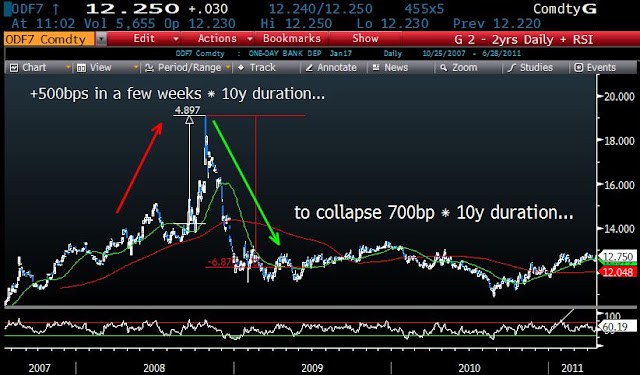Click the 'Op 12.230' open value
Viewport: 640px width, 375px height.
(200, 24)
